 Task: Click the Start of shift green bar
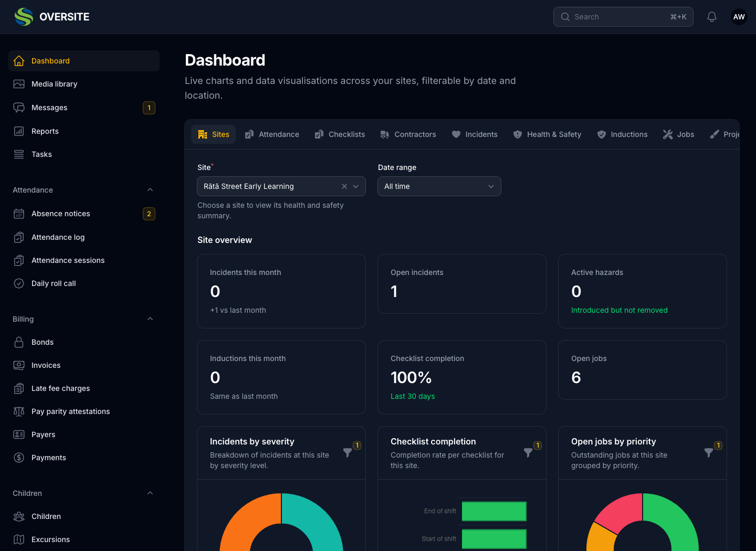(x=494, y=539)
